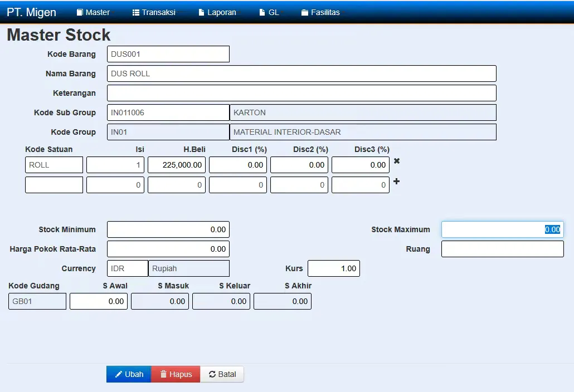Go to PT. Migen home link
This screenshot has height=392, width=574.
coord(31,12)
